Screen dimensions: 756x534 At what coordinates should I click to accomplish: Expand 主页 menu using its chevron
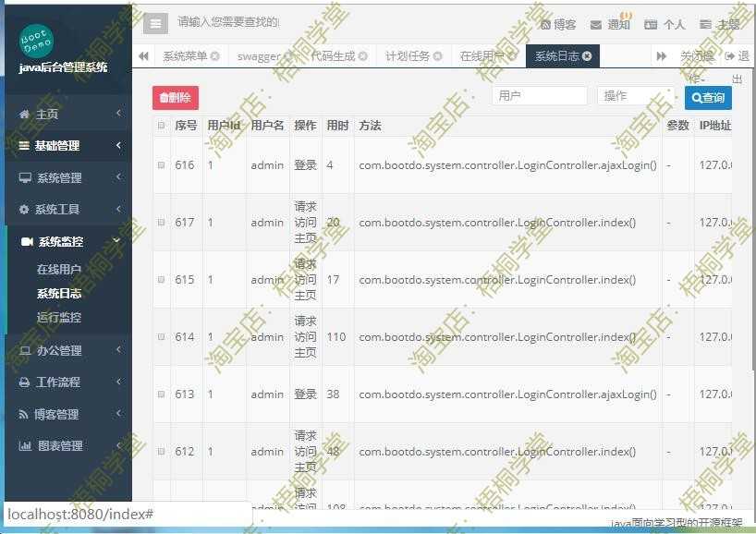(x=118, y=114)
